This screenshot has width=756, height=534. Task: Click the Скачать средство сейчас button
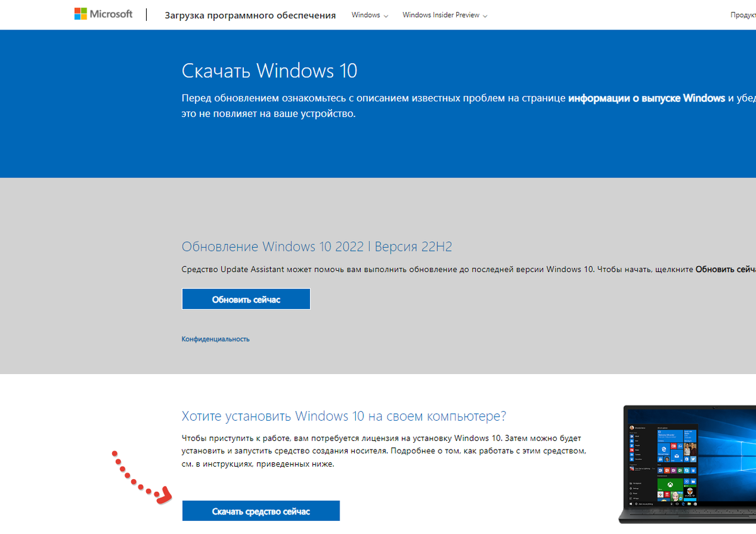pos(261,511)
